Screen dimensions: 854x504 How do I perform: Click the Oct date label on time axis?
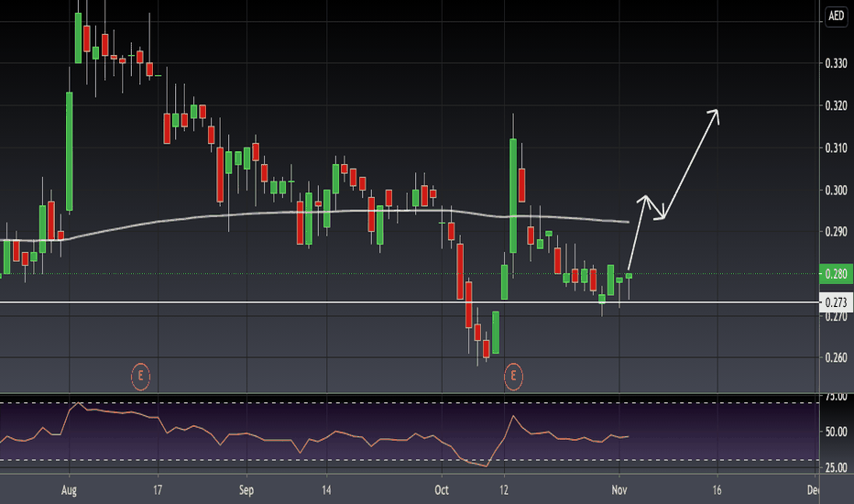(442, 490)
